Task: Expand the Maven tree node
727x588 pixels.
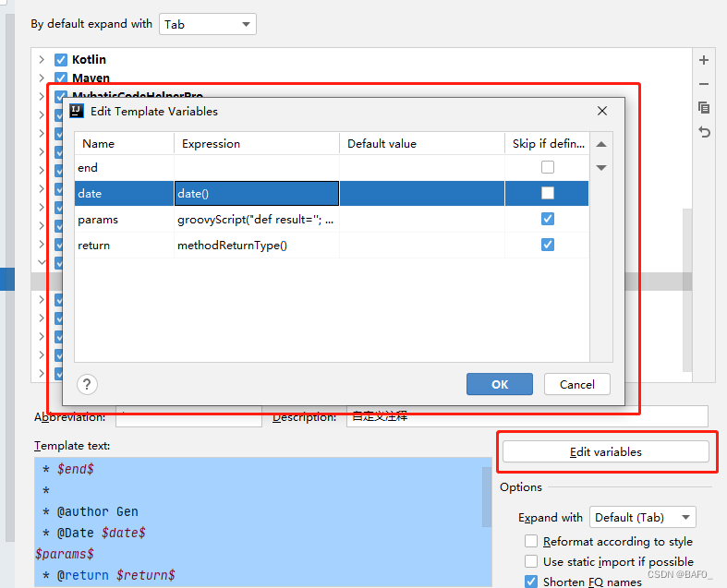Action: 42,78
